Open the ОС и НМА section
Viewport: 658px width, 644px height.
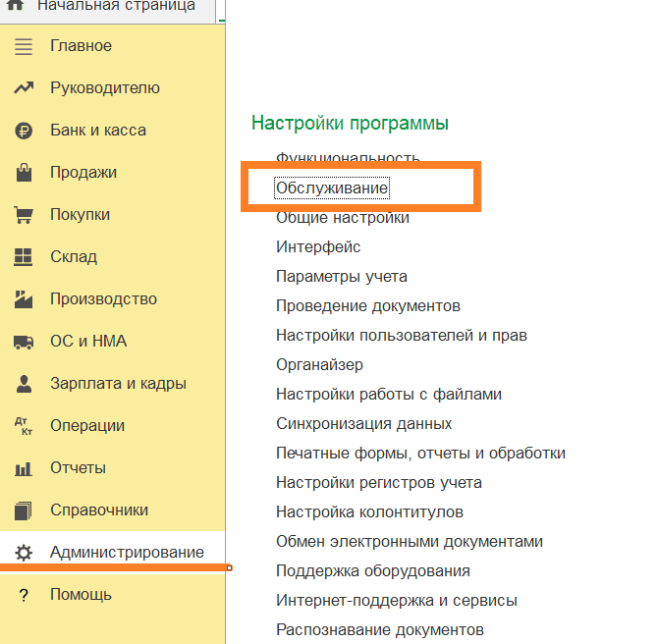tap(88, 341)
